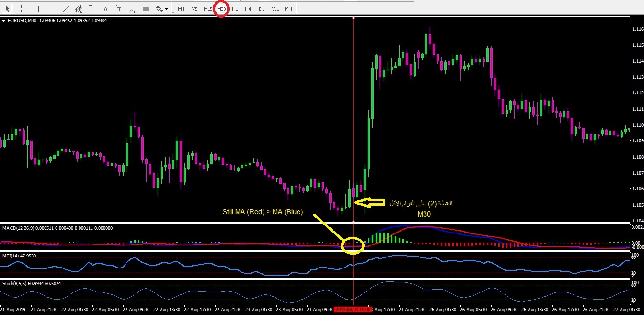This screenshot has height=315, width=644.
Task: Change chart to H1 timeframe
Action: coord(235,9)
